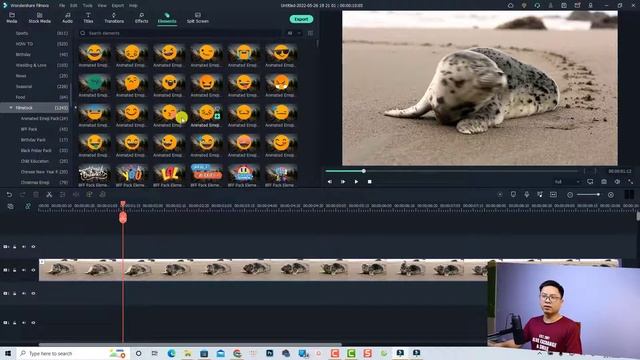This screenshot has width=640, height=360.
Task: Lock the seal video track
Action: 15,270
